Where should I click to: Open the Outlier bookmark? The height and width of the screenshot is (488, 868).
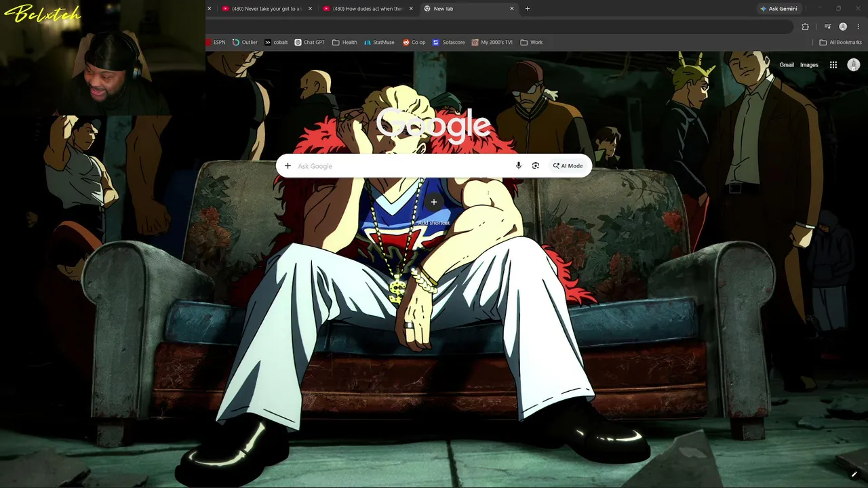[245, 42]
